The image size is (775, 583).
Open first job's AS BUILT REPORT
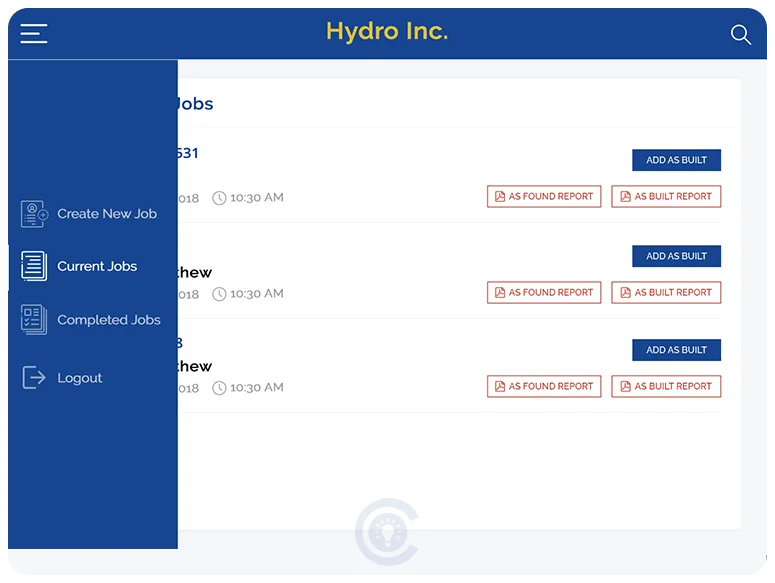point(666,197)
